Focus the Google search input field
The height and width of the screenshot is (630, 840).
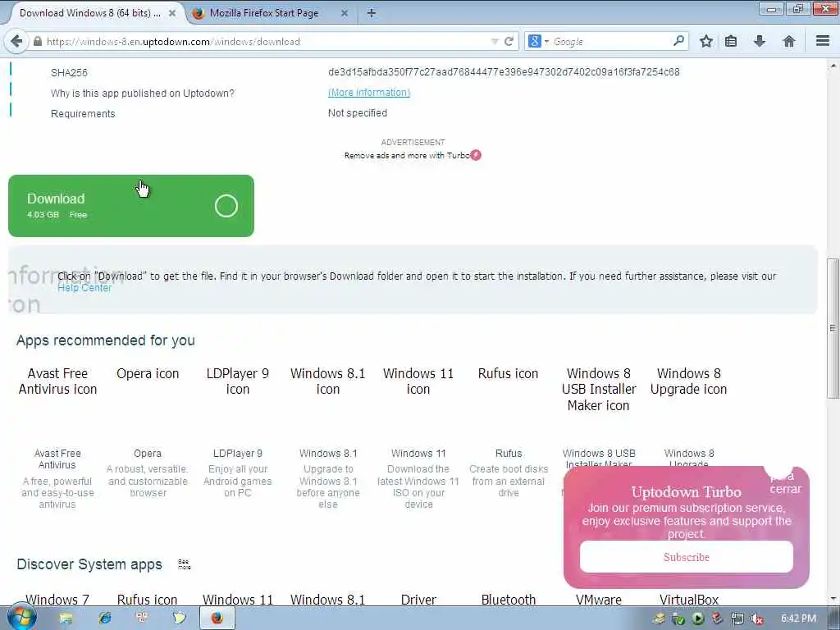pos(610,41)
